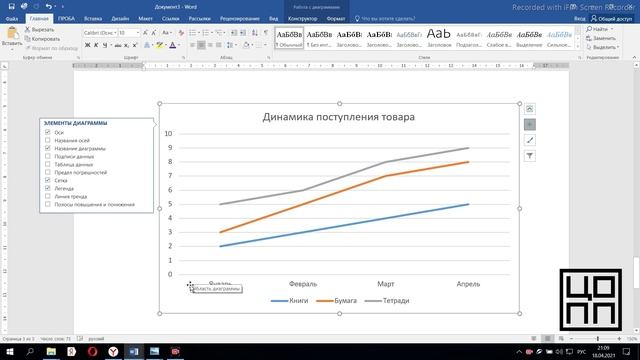Uncheck the Оси checkbox
Viewport: 640px width, 360px height.
point(48,132)
